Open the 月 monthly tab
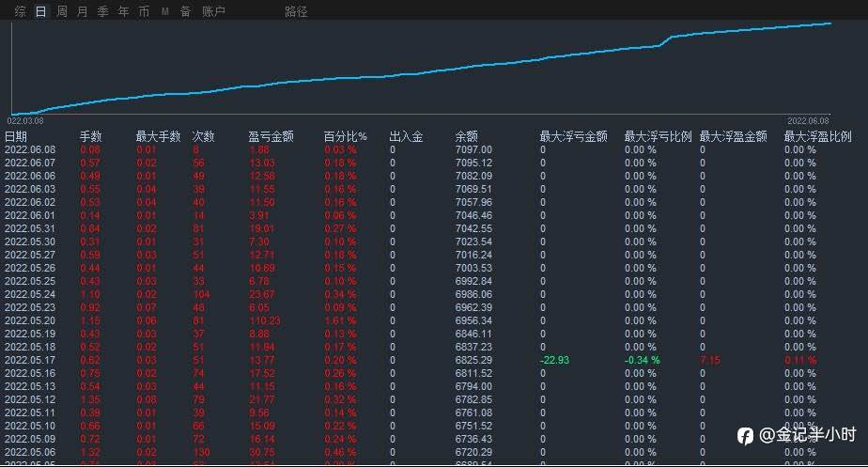 coord(83,11)
